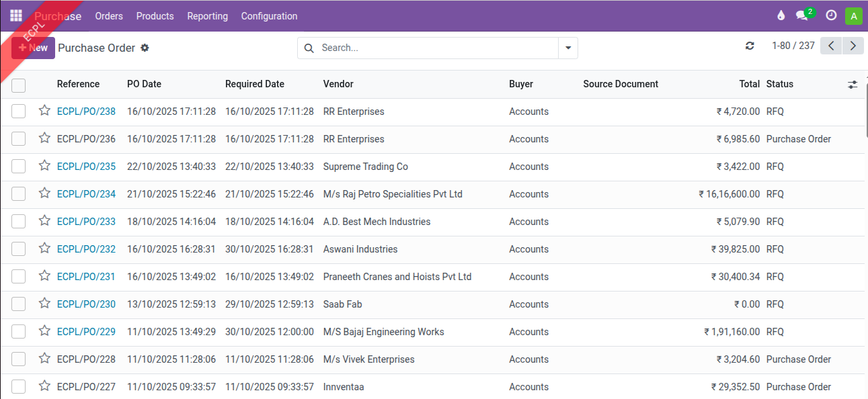
Task: Toggle the select-all header checkbox
Action: [19, 85]
